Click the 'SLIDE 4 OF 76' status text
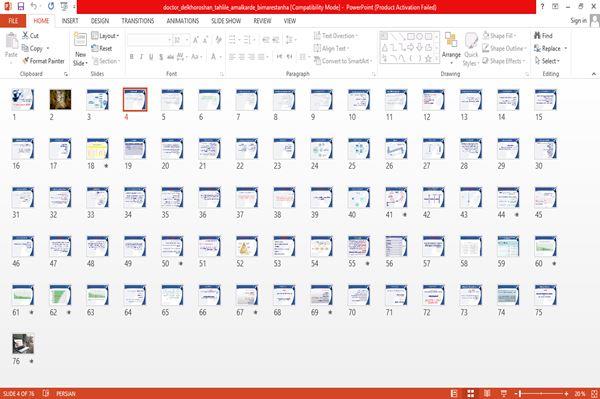The image size is (600, 399). (18, 393)
